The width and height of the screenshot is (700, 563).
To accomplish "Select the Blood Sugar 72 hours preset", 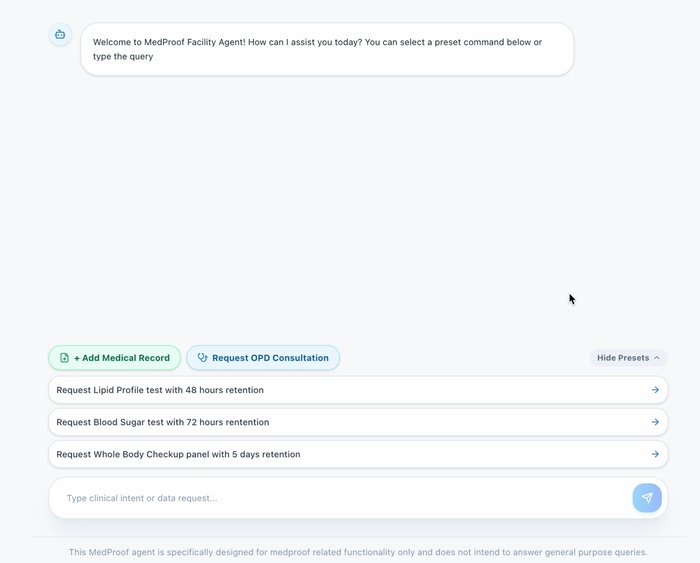I will (x=358, y=422).
